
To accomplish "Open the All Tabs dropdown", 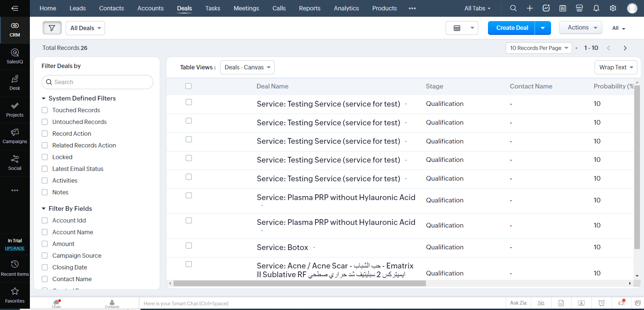I will (477, 8).
